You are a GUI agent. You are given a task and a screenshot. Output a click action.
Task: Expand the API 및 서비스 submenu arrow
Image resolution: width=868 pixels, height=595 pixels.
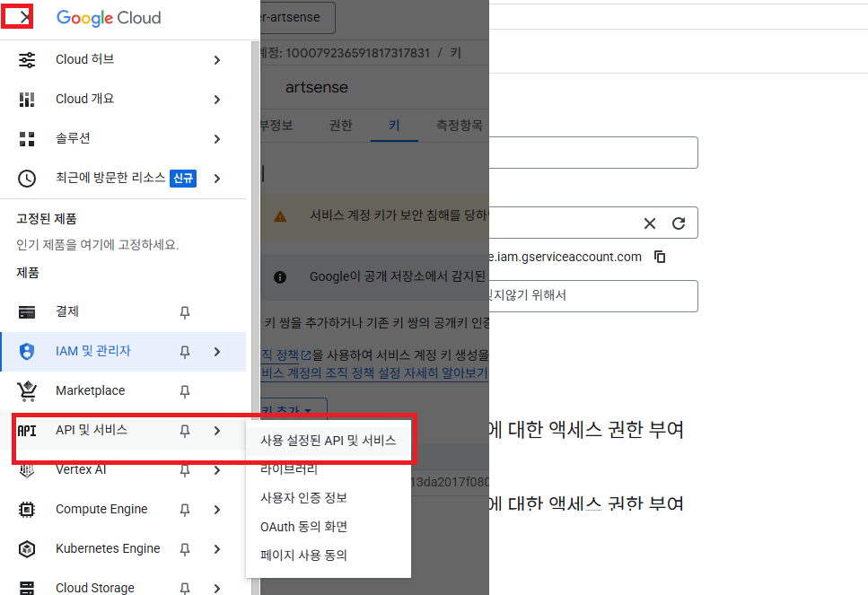point(217,431)
